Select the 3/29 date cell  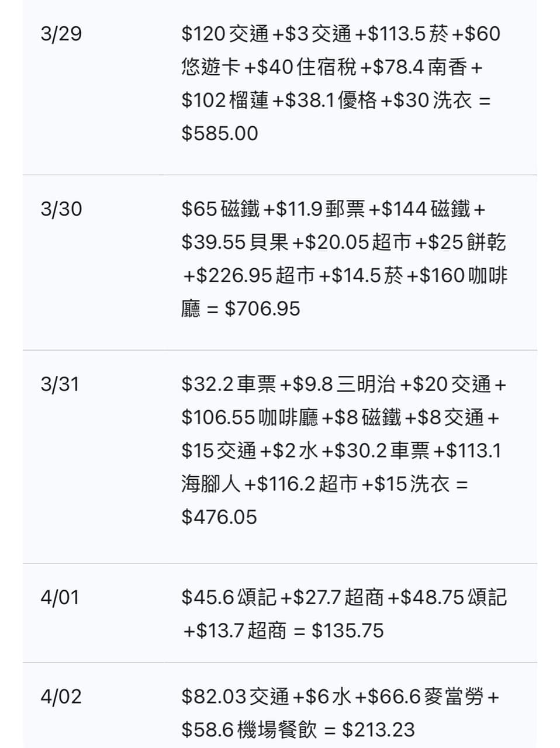coord(61,34)
